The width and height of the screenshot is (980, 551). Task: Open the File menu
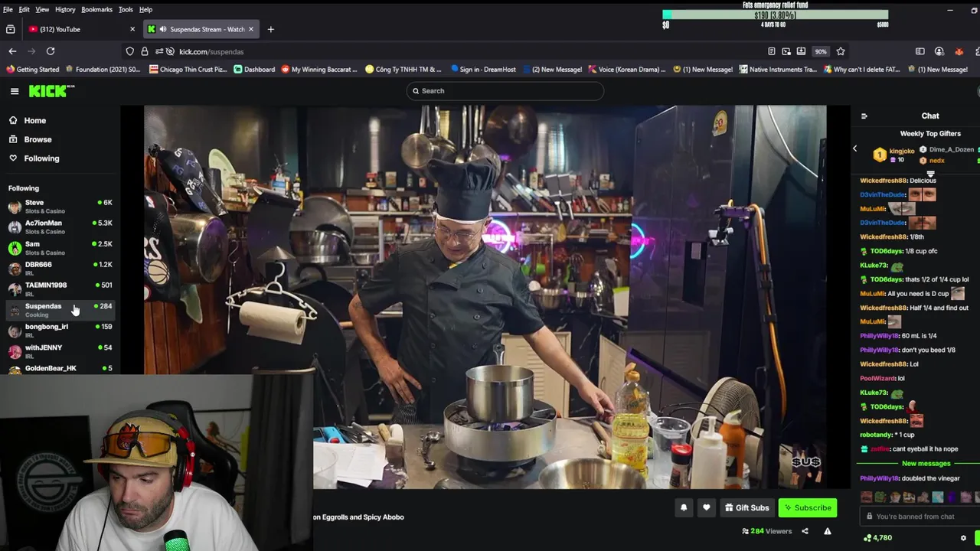[x=8, y=9]
